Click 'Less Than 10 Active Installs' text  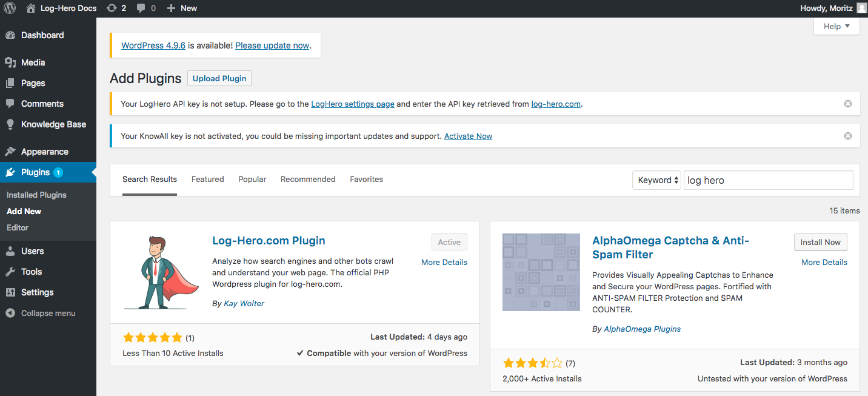(173, 353)
